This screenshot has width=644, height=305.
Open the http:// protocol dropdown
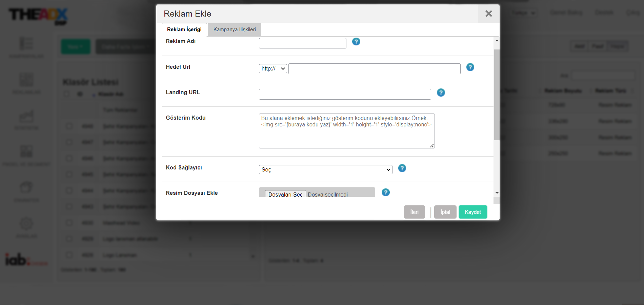[x=273, y=69]
